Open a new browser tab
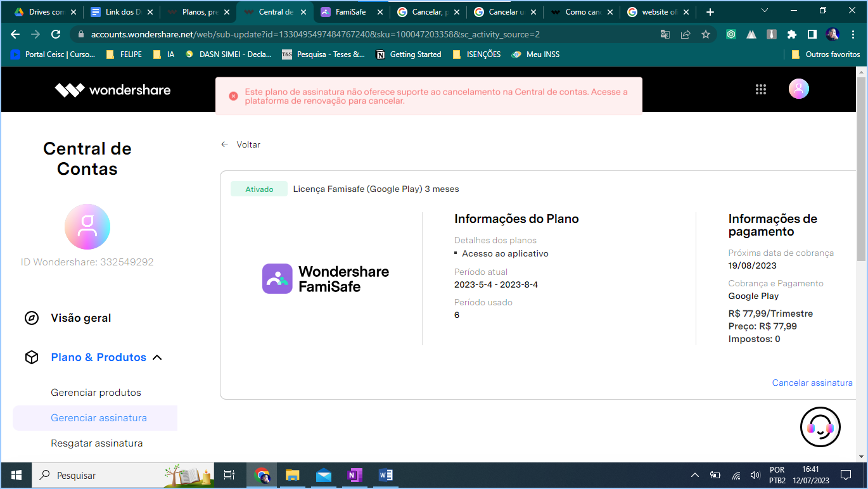 coord(710,12)
